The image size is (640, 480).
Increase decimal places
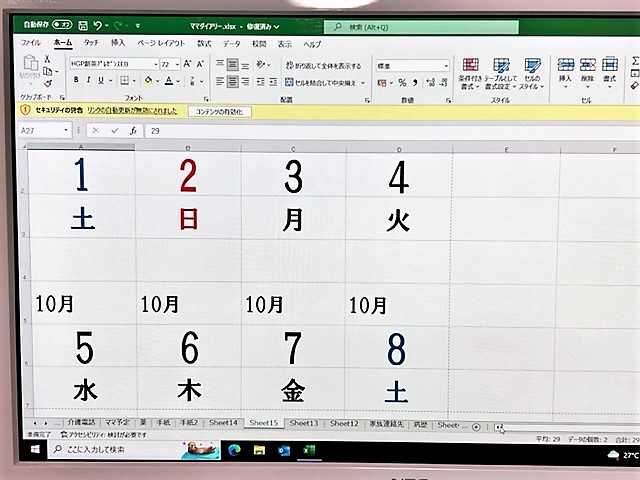point(431,83)
